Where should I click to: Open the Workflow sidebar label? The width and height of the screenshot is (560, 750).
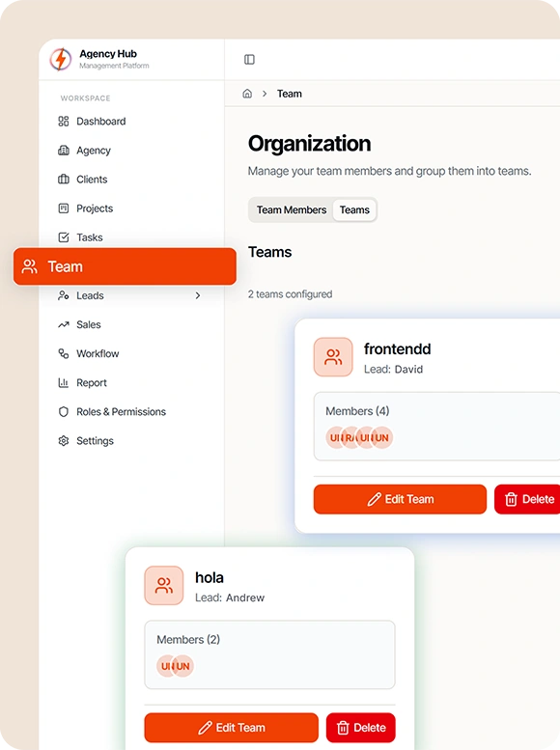[x=98, y=353]
